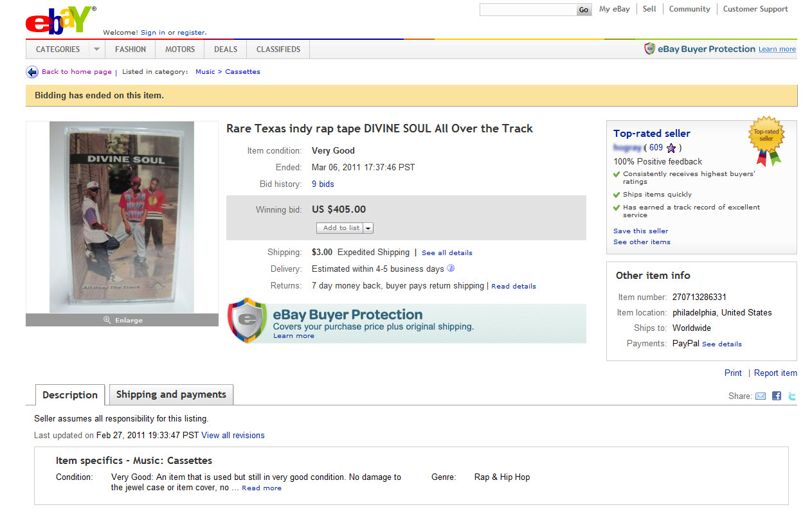This screenshot has height=514, width=812.
Task: Click the eBay Buyer Protection shield banner icon
Action: 248,320
